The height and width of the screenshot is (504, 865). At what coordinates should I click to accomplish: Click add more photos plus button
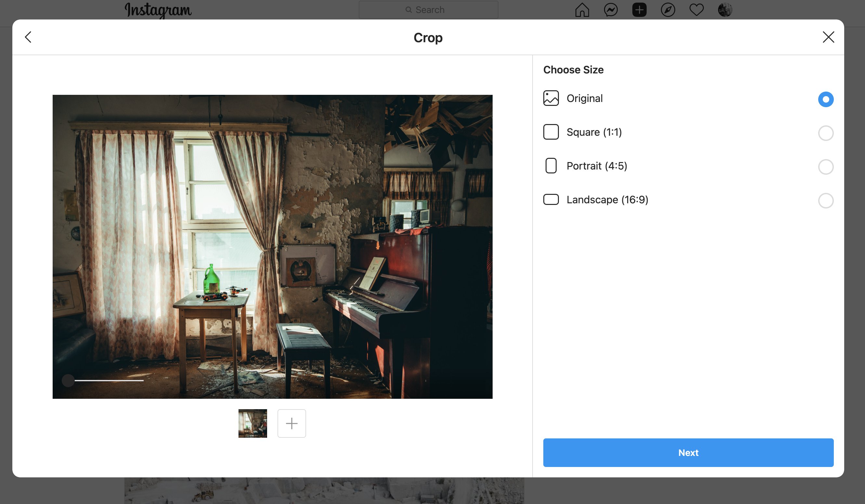click(x=292, y=423)
